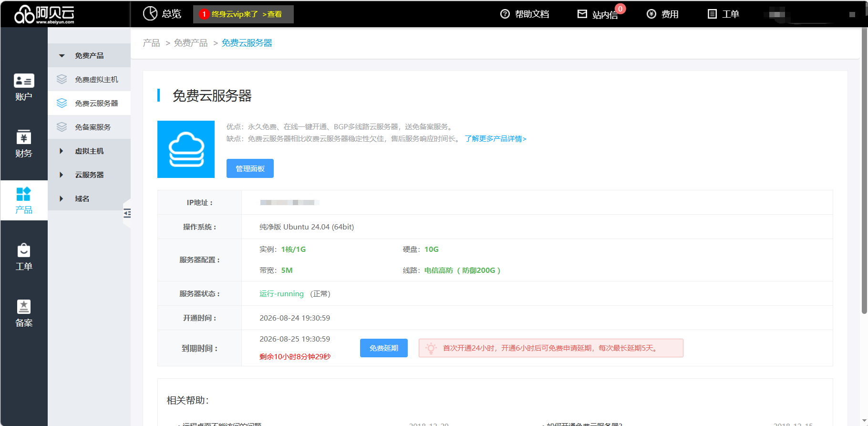Click the red notification badge on 站内信
Image resolution: width=868 pixels, height=426 pixels.
pyautogui.click(x=620, y=9)
